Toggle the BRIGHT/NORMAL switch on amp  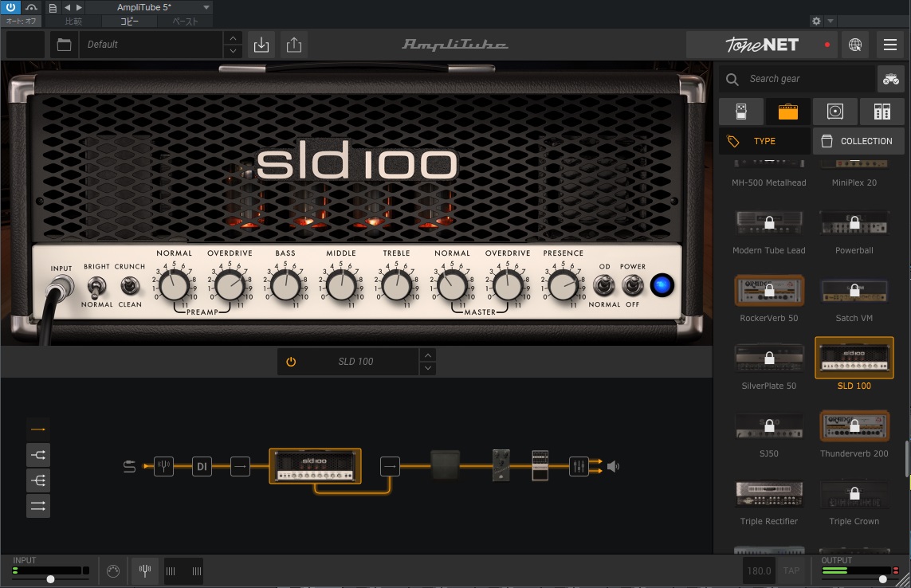click(97, 286)
